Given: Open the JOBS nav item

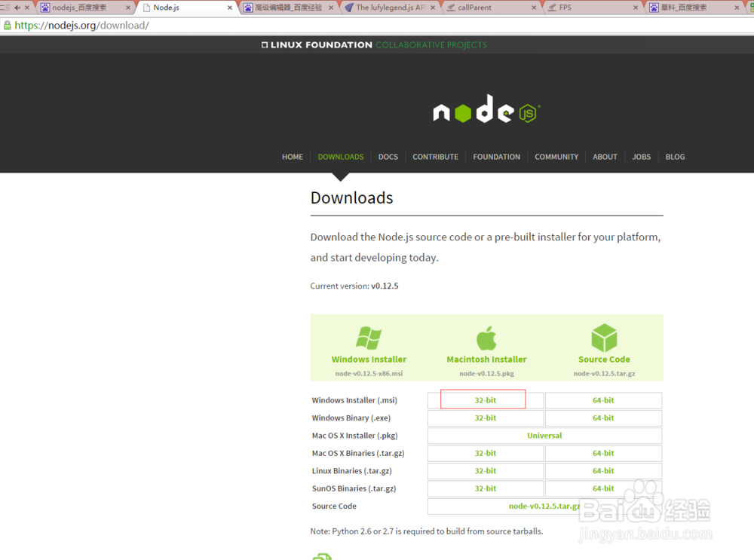Looking at the screenshot, I should coord(641,157).
